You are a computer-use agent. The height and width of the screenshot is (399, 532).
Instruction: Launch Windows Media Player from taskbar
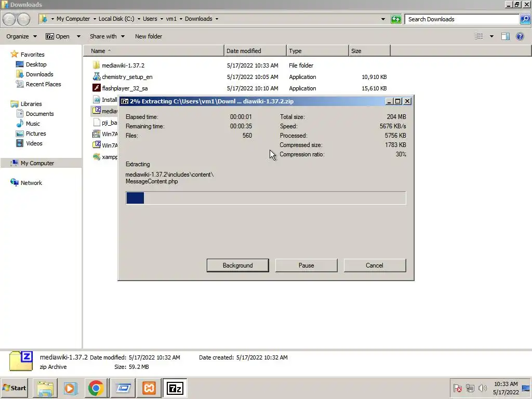tap(70, 388)
